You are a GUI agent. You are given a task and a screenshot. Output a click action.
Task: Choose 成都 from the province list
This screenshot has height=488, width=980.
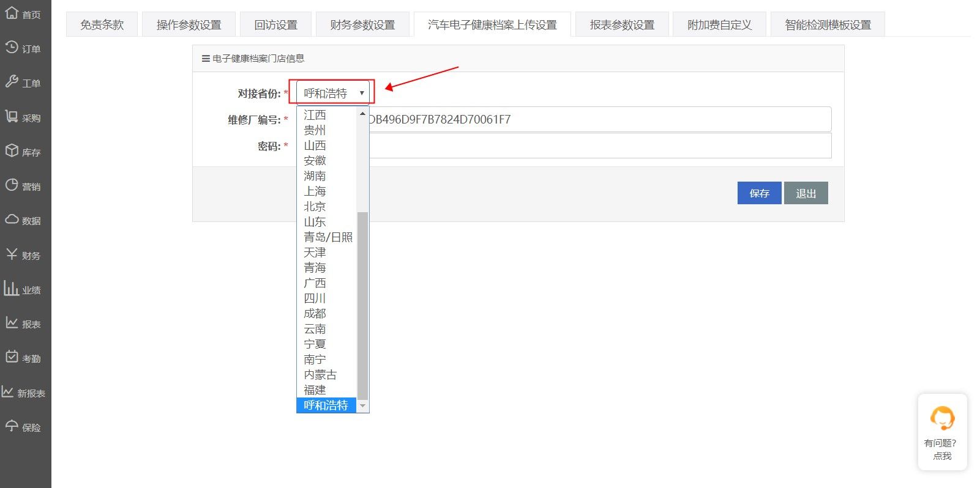pos(326,314)
